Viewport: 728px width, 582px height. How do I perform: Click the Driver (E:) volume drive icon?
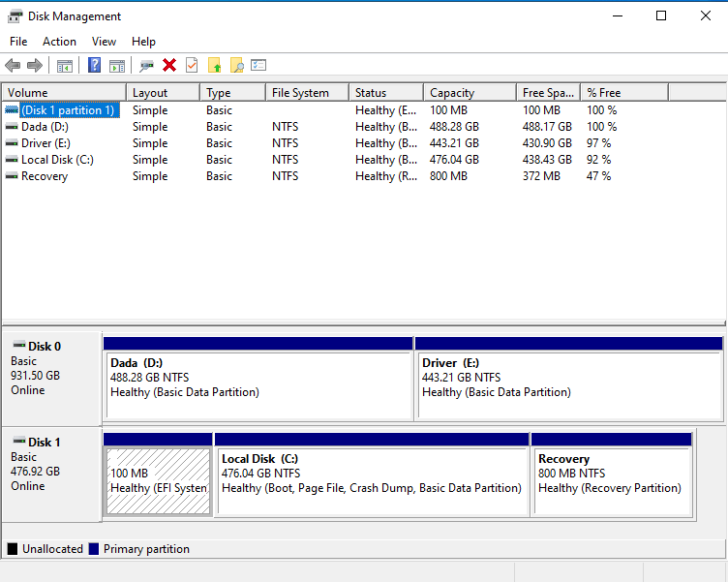coord(12,143)
